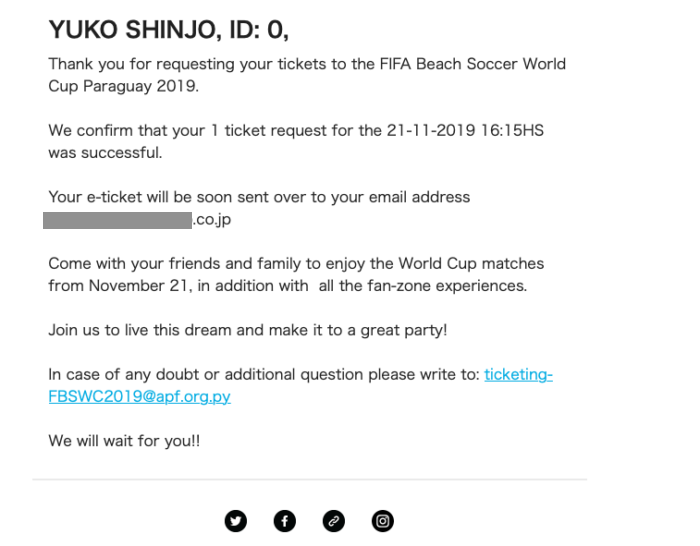700x546 pixels.
Task: Open the ticketing-FBSWC2019@apf.org.py email link
Action: click(x=300, y=385)
